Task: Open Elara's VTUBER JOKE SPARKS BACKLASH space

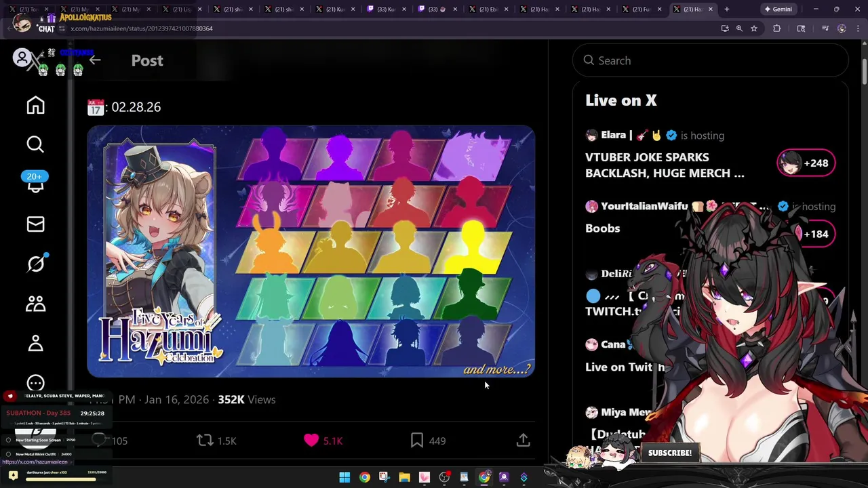Action: click(x=665, y=165)
